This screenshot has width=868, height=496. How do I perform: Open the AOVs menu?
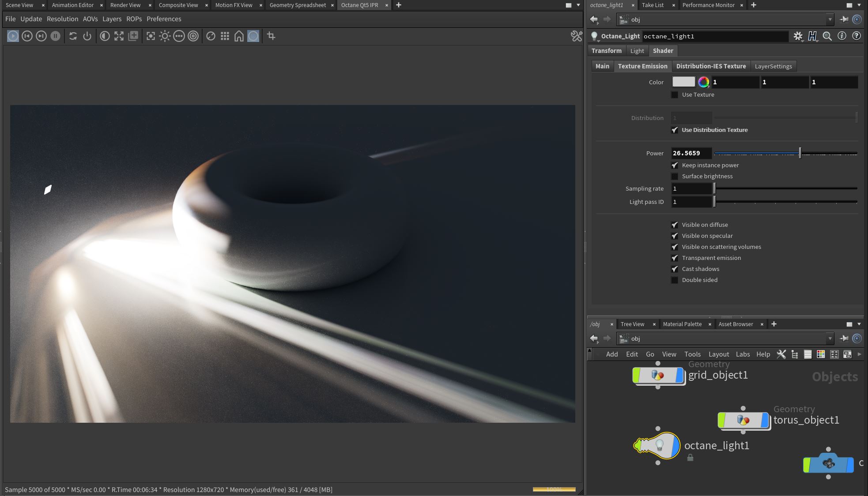pyautogui.click(x=90, y=19)
